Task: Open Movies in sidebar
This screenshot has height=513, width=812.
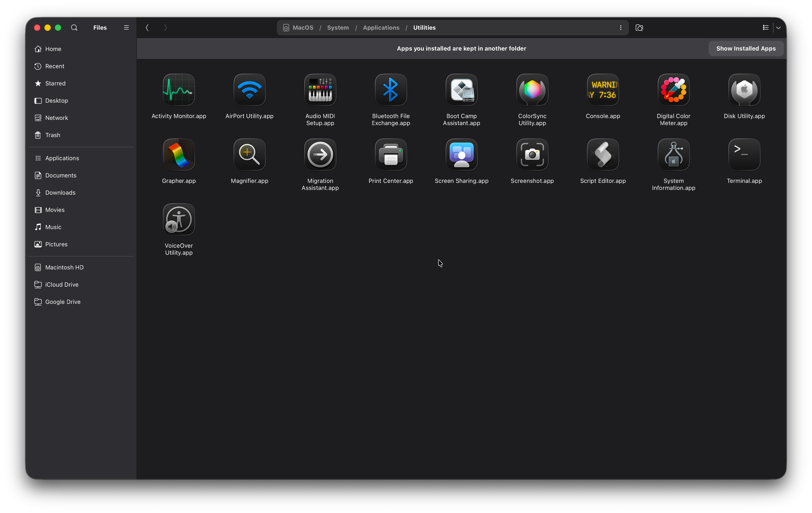Action: (x=81, y=210)
